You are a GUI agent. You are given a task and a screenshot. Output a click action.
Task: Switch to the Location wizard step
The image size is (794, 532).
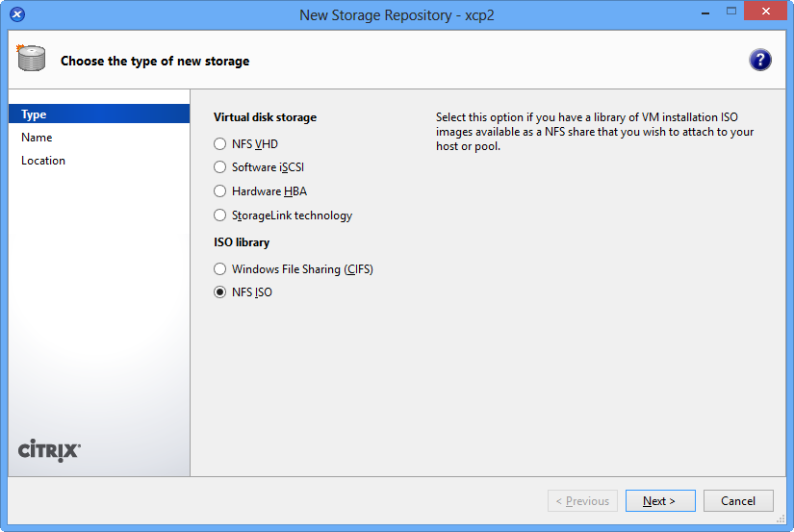pyautogui.click(x=43, y=161)
